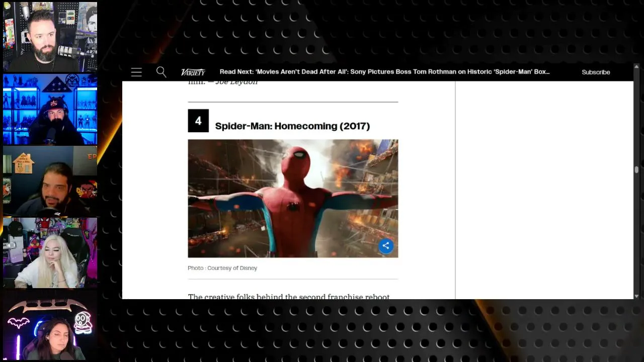Click the Spider-Man: Homecoming (2017) heading

292,126
